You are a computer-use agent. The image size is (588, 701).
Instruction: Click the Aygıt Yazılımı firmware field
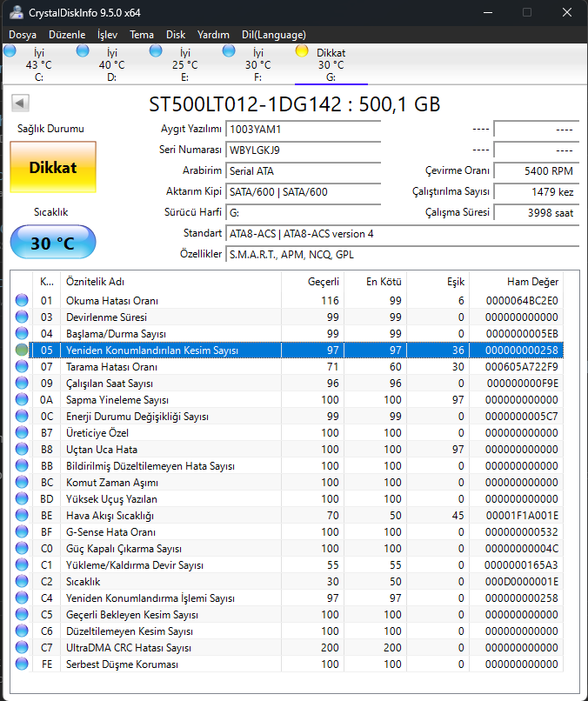click(x=303, y=129)
